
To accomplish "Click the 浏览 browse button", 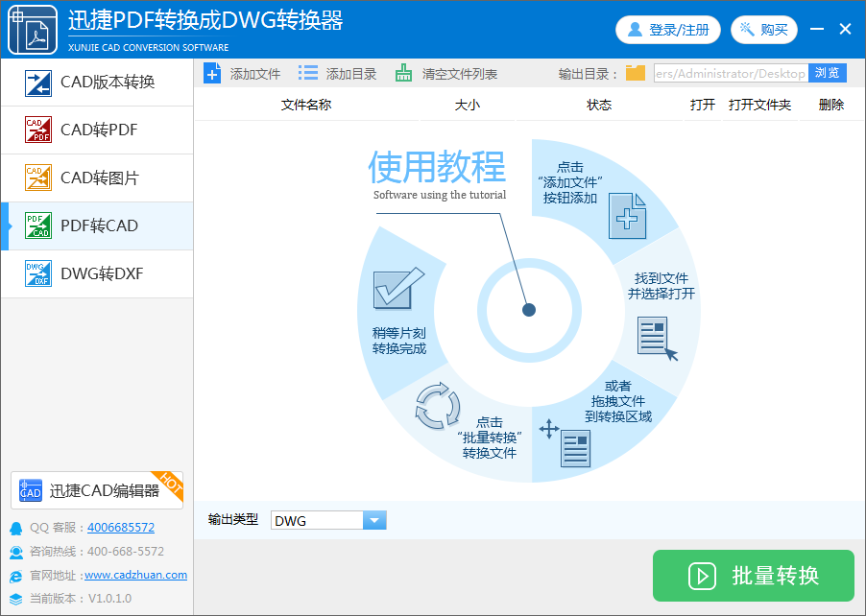I will pyautogui.click(x=828, y=72).
